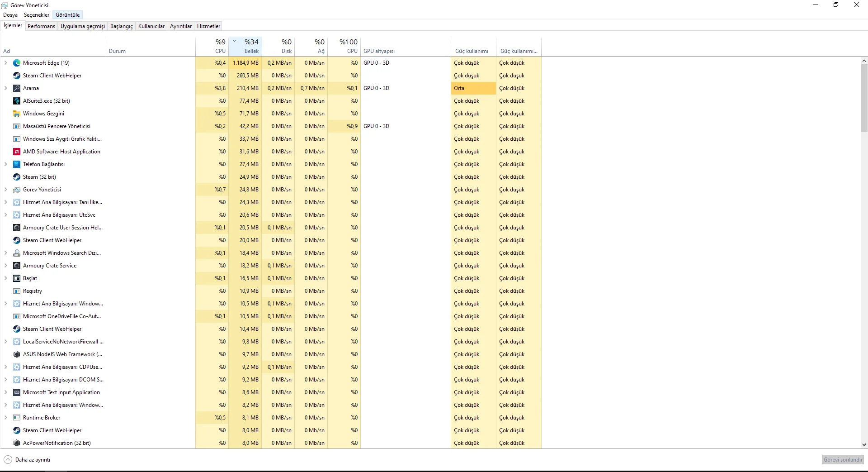Open the Seçenekler menu

tap(37, 15)
